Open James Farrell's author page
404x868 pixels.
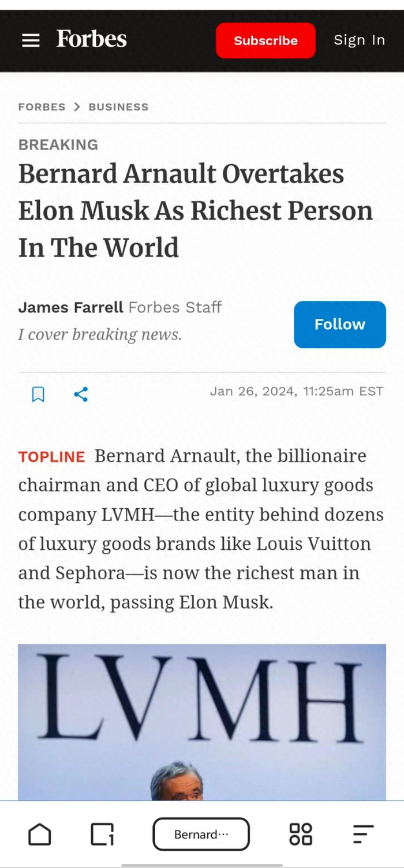tap(70, 307)
